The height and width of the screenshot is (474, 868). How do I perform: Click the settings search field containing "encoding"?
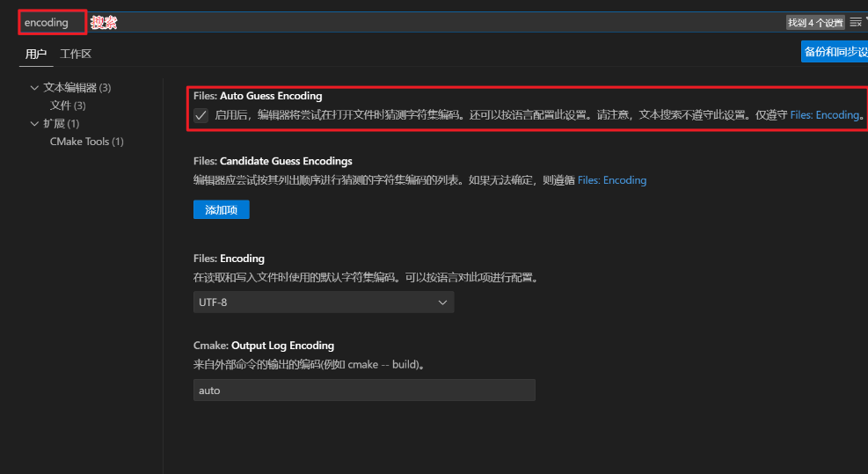(x=401, y=22)
